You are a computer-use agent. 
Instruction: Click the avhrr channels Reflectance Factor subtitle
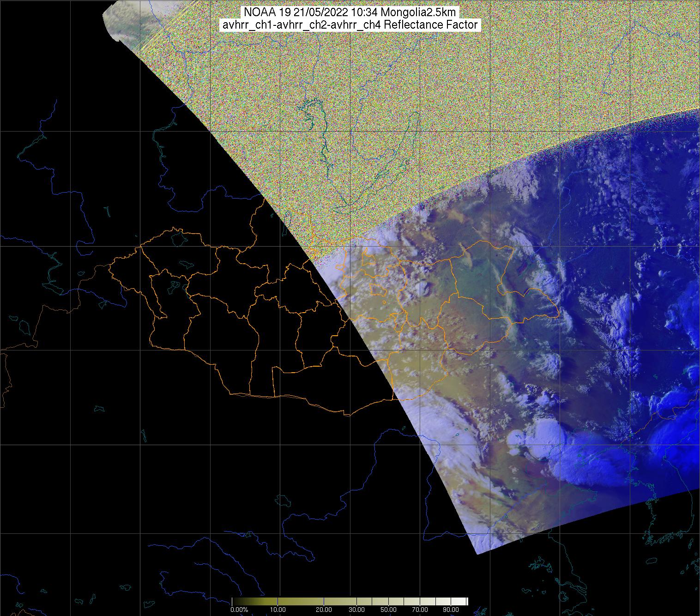point(350,25)
